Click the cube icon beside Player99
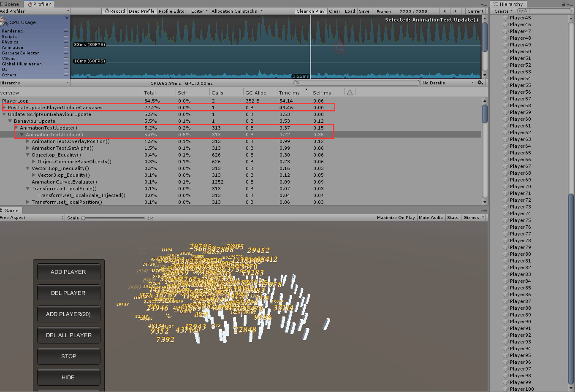This screenshot has height=392, width=575. click(x=505, y=382)
